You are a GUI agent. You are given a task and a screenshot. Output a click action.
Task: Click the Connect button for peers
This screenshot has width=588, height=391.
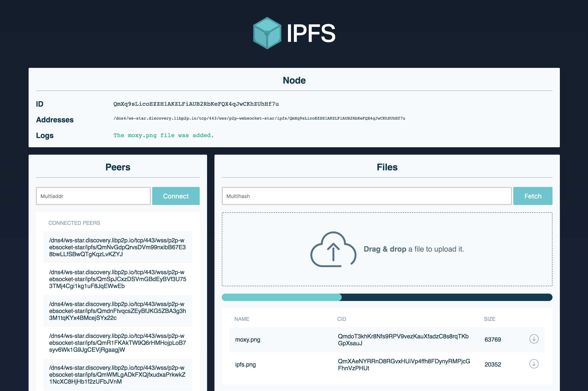pyautogui.click(x=176, y=196)
